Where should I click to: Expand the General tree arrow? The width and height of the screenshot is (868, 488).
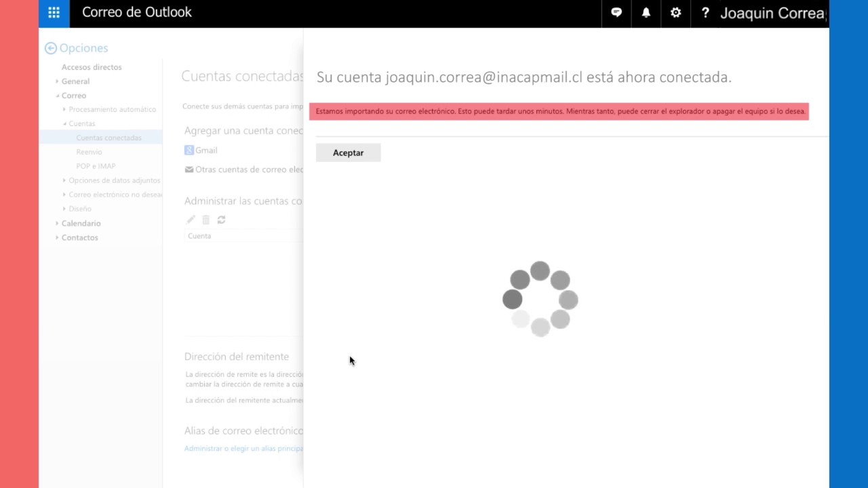(57, 81)
